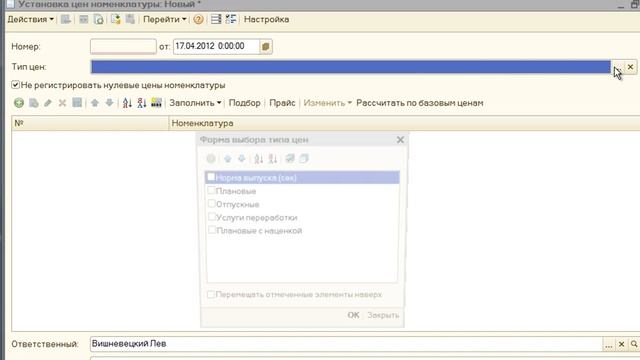Enable Перемещать отмеченные элементы наверх checkbox
Image resolution: width=640 pixels, height=360 pixels.
(x=211, y=294)
